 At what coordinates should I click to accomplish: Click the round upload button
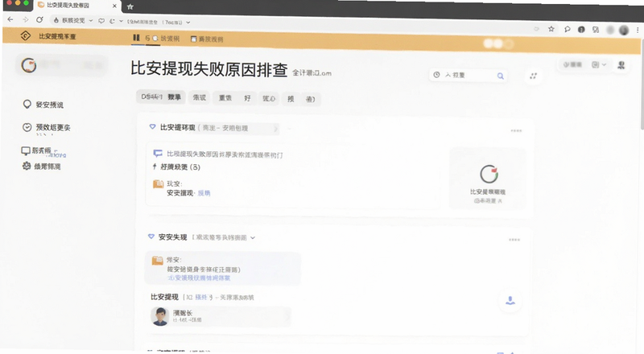click(x=510, y=301)
